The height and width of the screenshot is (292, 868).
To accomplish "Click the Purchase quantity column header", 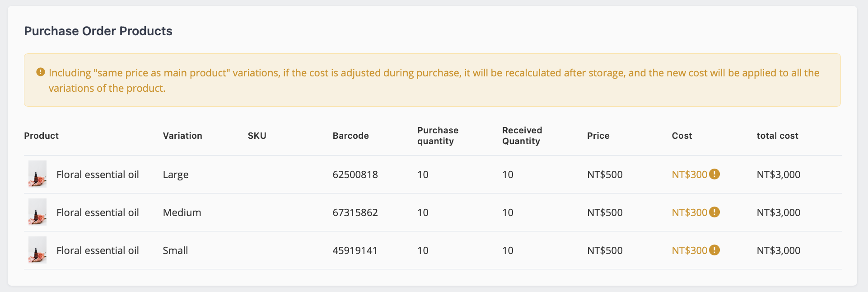I will coord(438,136).
